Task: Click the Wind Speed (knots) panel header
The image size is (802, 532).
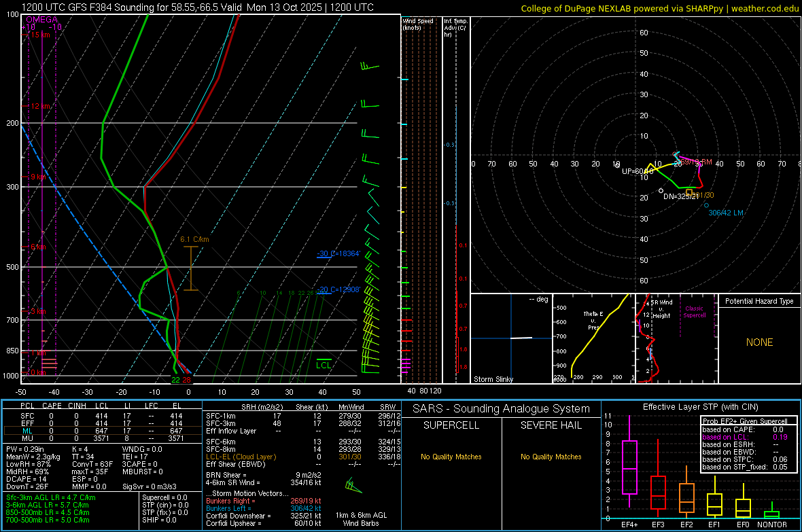Action: tap(418, 24)
